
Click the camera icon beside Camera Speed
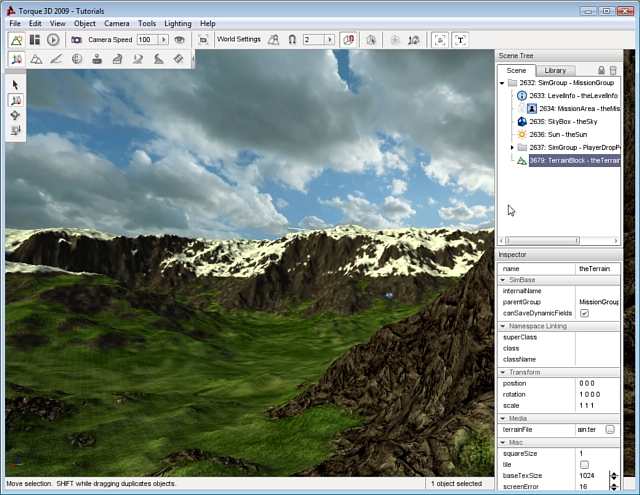(x=76, y=39)
